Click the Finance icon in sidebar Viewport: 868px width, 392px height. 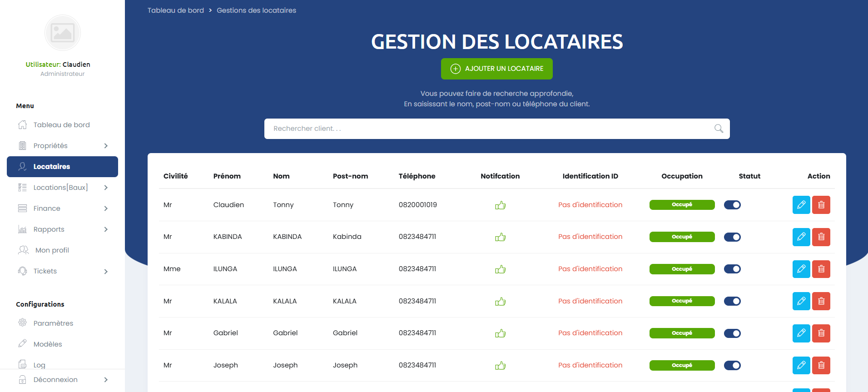pyautogui.click(x=22, y=208)
